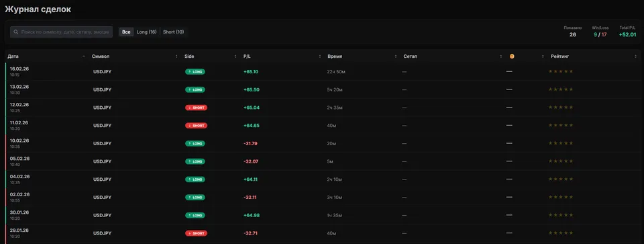Click the LONG badge on 10.02.26 row
The width and height of the screenshot is (644, 244).
[195, 143]
